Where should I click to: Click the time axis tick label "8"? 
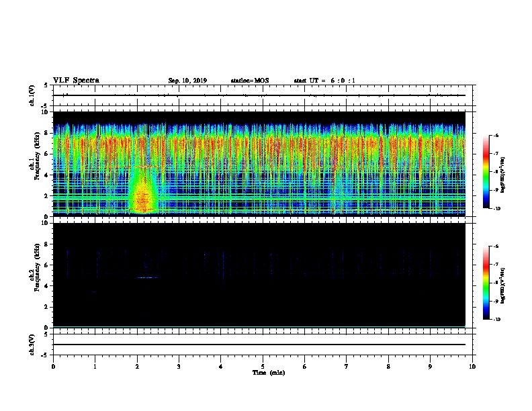pyautogui.click(x=388, y=367)
